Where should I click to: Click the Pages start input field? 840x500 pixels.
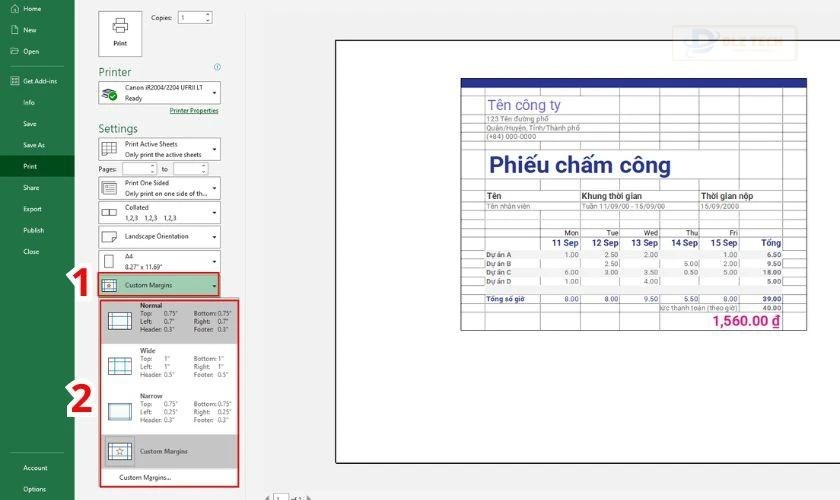pos(139,170)
